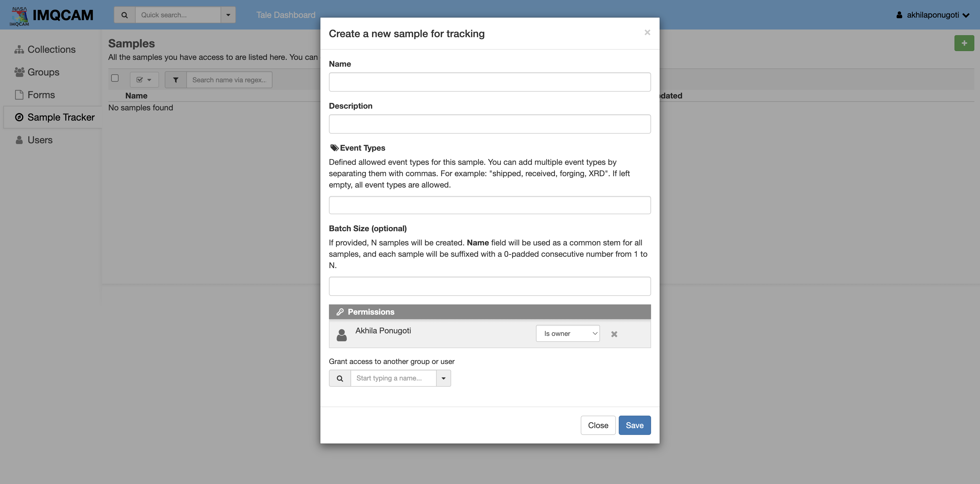
Task: Focus the Description input field
Action: tap(490, 124)
